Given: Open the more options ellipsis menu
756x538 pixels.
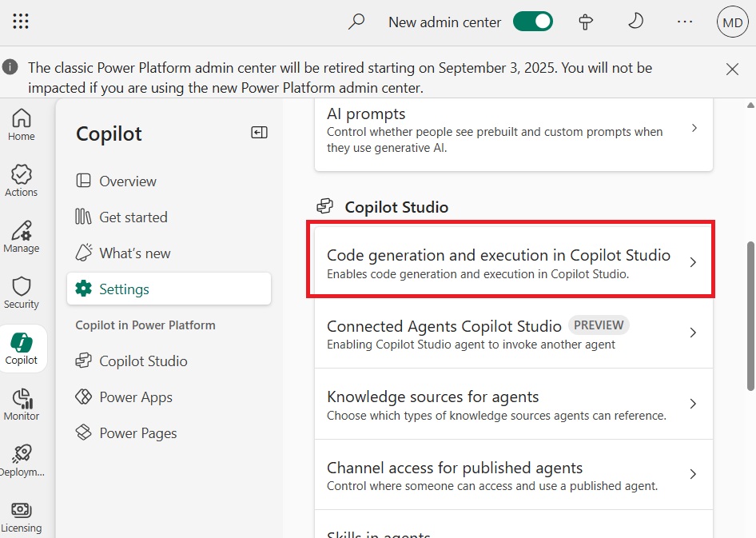Looking at the screenshot, I should (685, 22).
